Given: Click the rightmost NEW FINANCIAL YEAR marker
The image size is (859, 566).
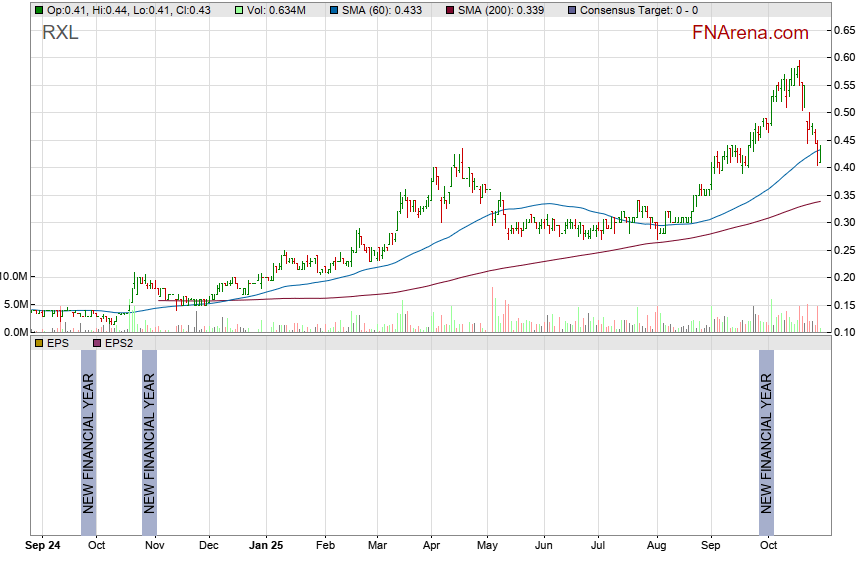Looking at the screenshot, I should click(x=766, y=443).
